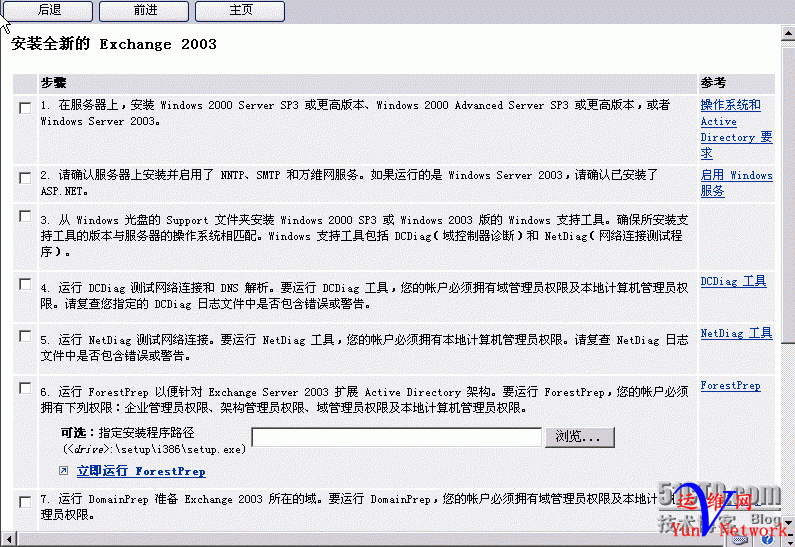Click the 前进 (Forward) button
This screenshot has height=547, width=795.
[144, 11]
